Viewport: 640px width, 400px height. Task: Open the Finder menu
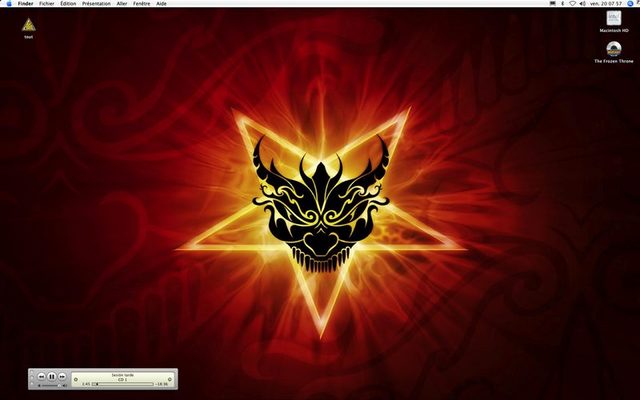(x=25, y=3)
